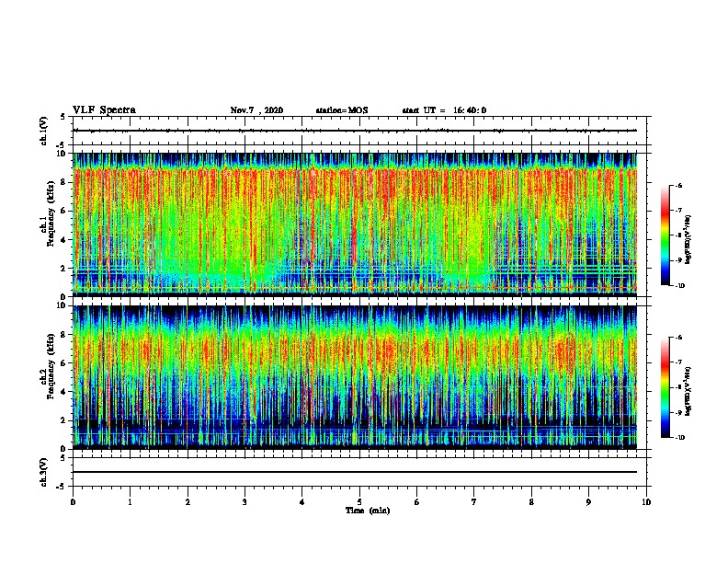Click the ch.1 frequency axis tick "6"
Viewport: 728px width, 563px height.
pyautogui.click(x=64, y=211)
